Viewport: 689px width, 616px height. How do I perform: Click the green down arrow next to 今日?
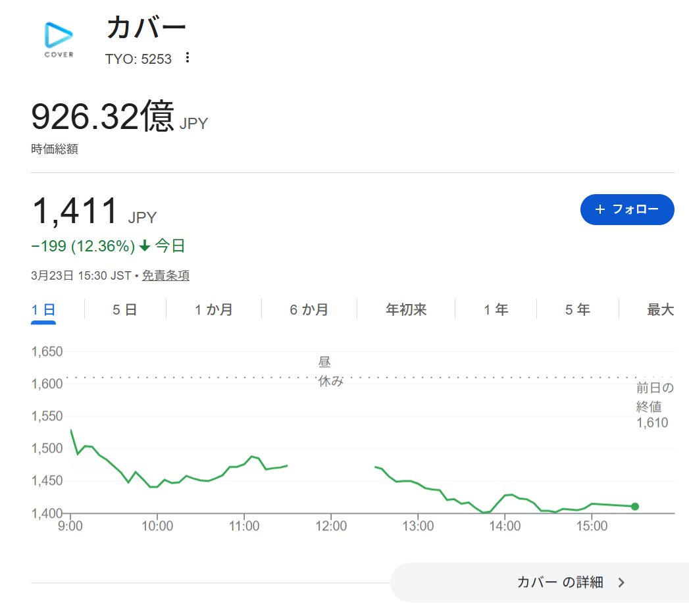click(145, 247)
